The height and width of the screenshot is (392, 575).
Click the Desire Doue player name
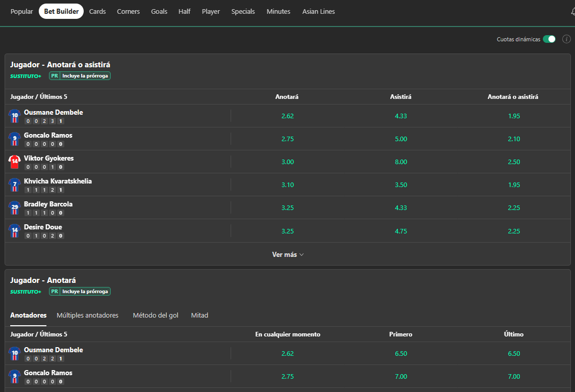[43, 227]
